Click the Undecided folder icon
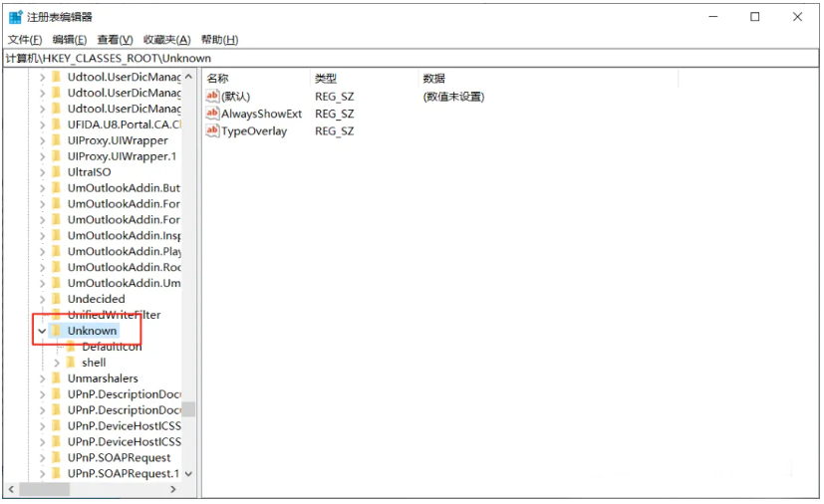 coord(57,299)
